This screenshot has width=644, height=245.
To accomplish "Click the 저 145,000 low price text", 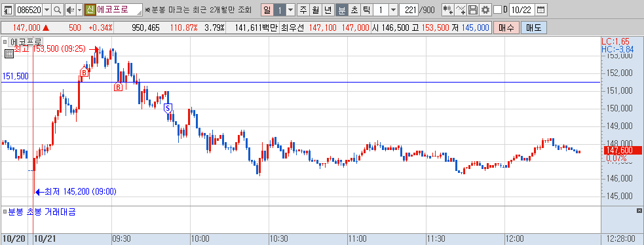I will (470, 28).
